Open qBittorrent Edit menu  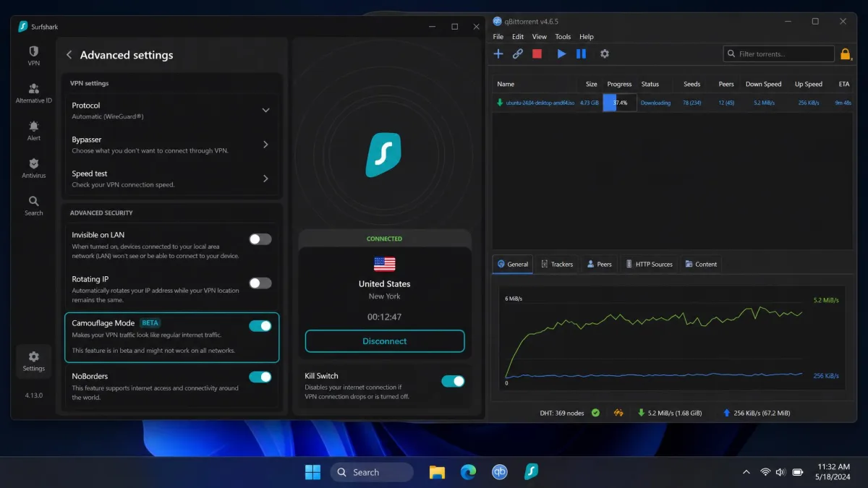click(x=518, y=37)
